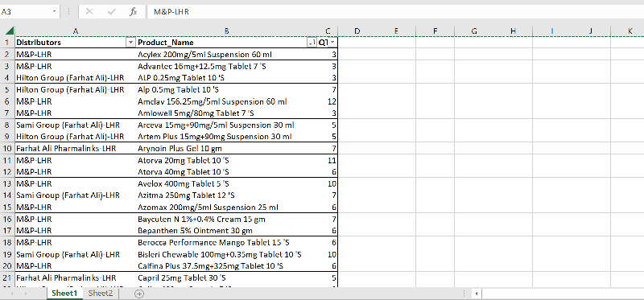Click the Distributors header cell
The width and height of the screenshot is (644, 300).
[x=76, y=43]
